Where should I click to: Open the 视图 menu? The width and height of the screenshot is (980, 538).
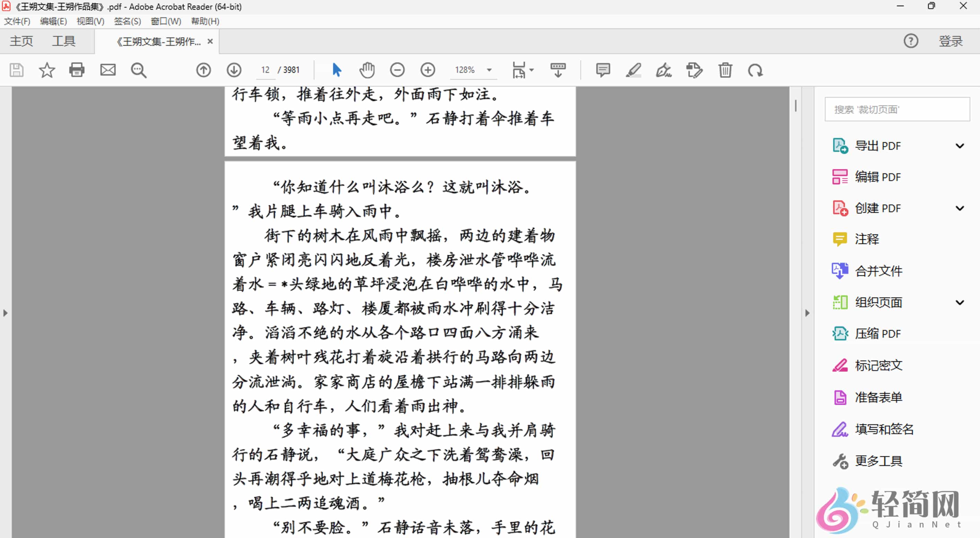click(x=89, y=21)
